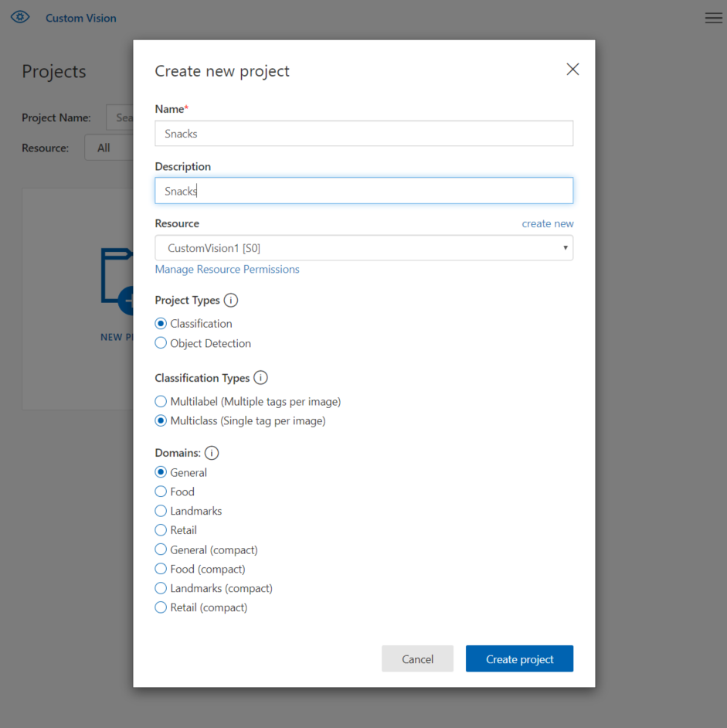Select the Landmarks domain option
727x728 pixels.
(x=161, y=511)
